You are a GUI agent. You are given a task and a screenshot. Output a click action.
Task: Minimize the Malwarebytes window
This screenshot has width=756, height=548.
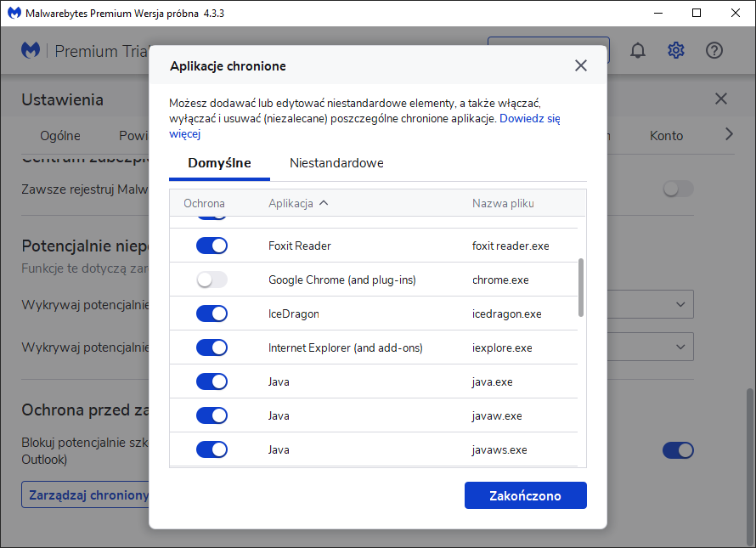[x=658, y=13]
